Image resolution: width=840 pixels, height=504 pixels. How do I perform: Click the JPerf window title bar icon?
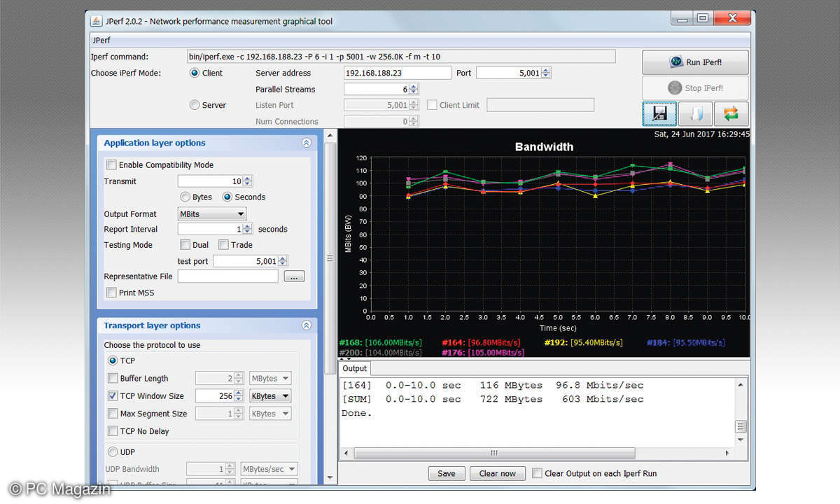[x=96, y=21]
